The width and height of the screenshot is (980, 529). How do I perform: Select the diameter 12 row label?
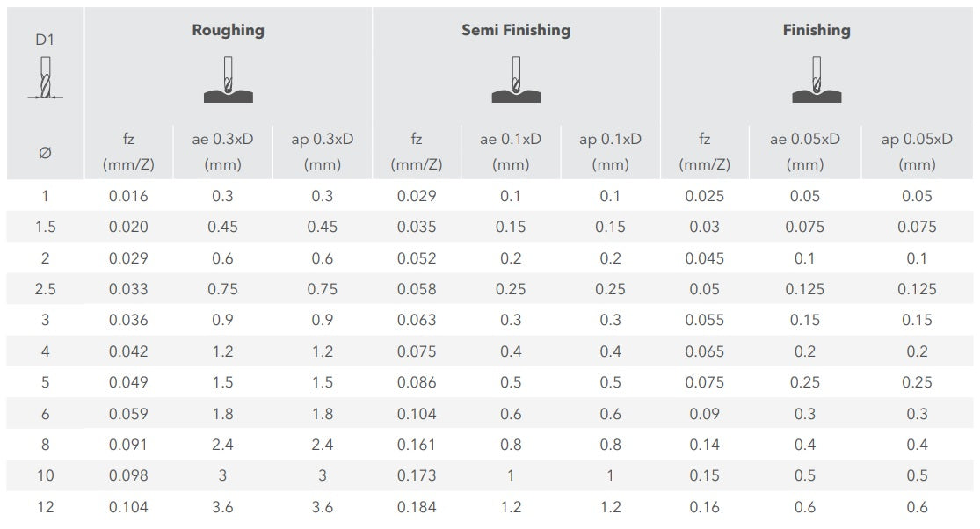point(45,507)
